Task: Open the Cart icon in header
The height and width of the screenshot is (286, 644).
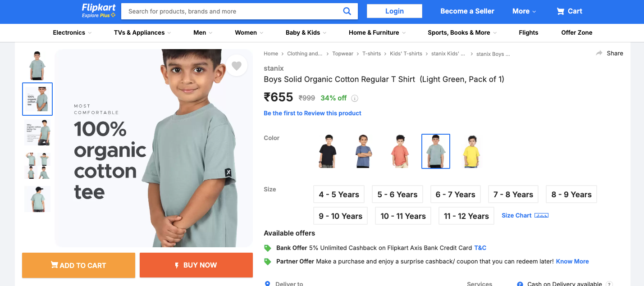Action: [561, 11]
